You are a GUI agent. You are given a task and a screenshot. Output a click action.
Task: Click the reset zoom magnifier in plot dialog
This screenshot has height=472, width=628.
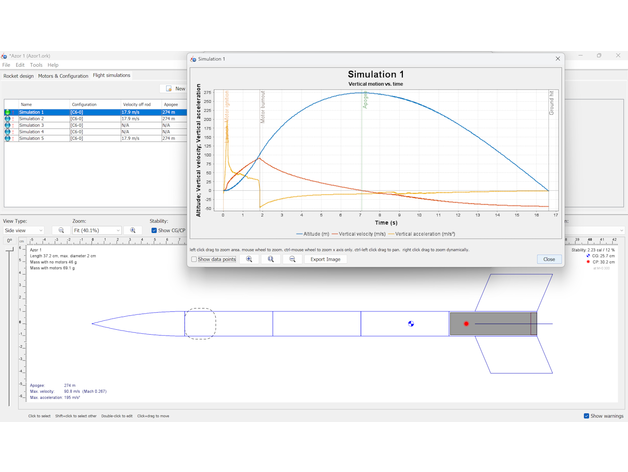point(271,259)
